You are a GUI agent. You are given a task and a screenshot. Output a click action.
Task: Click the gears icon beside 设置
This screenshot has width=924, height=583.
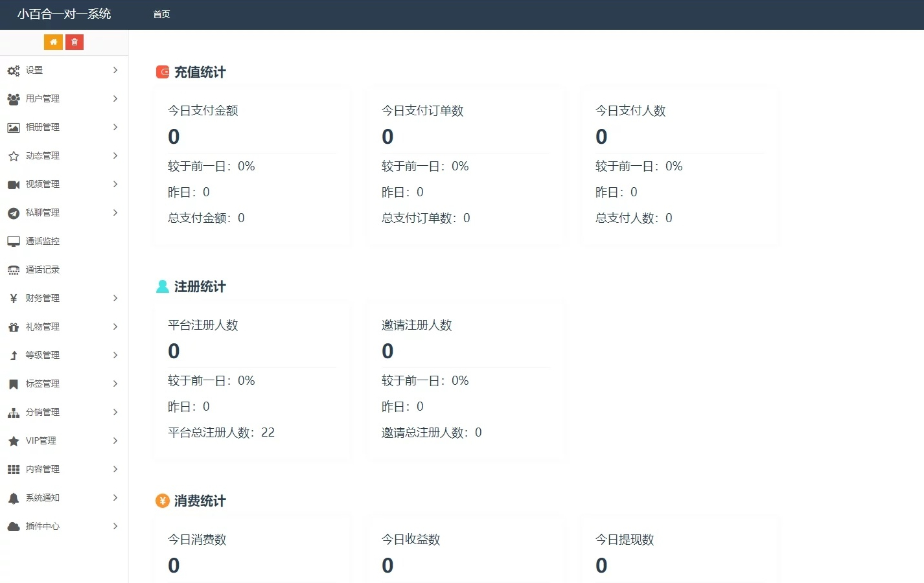coord(14,71)
